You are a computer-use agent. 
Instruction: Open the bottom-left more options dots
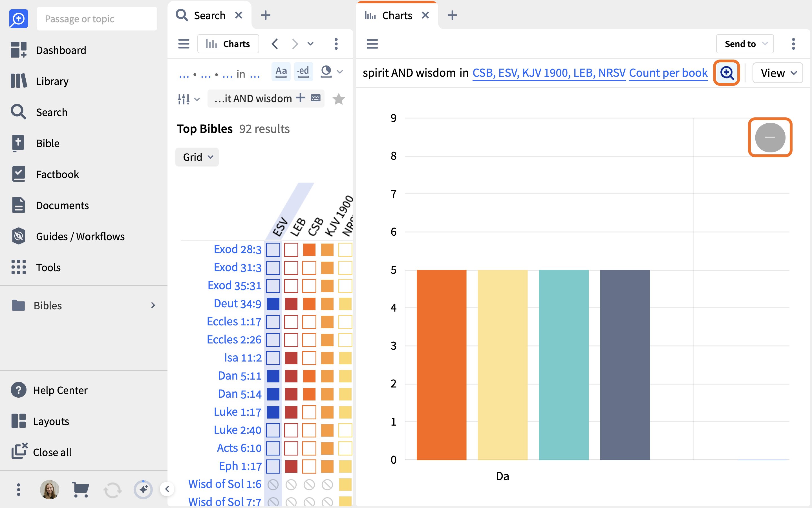click(x=18, y=490)
